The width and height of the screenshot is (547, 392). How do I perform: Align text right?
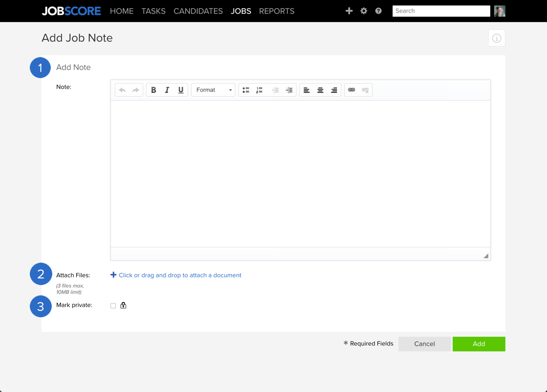pos(334,90)
